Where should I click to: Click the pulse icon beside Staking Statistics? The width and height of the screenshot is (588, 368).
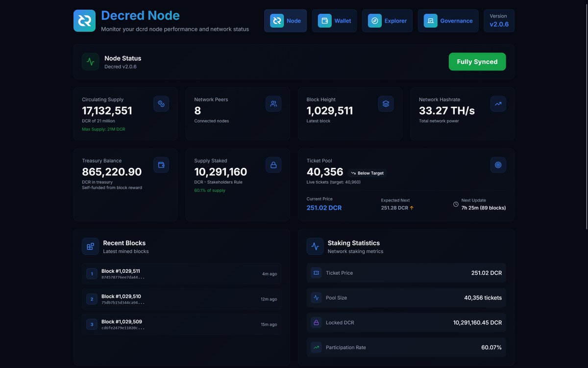(315, 246)
